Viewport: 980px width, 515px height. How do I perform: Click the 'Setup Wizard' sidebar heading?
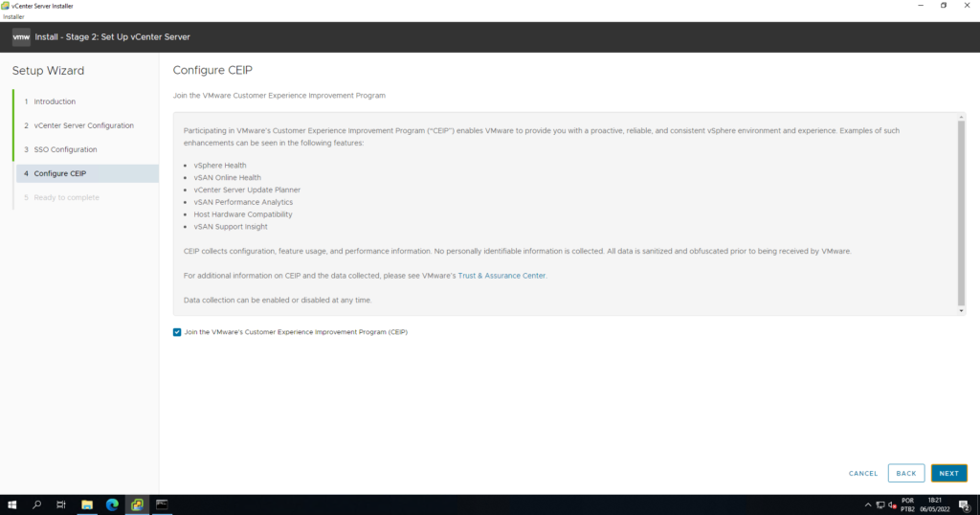point(48,71)
